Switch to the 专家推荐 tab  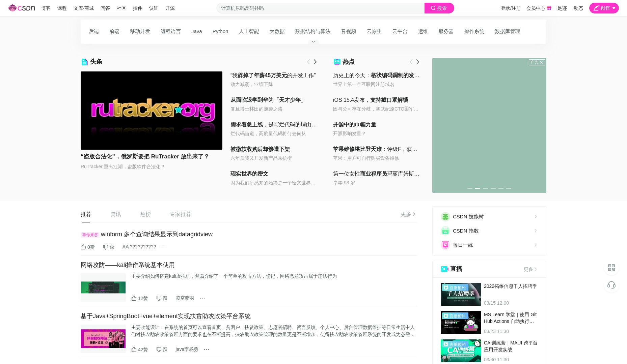(x=181, y=214)
